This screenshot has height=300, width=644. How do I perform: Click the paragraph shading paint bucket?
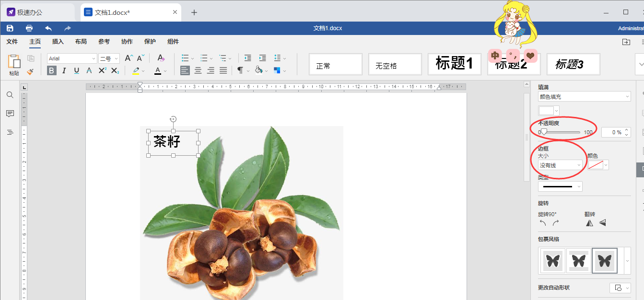click(258, 70)
